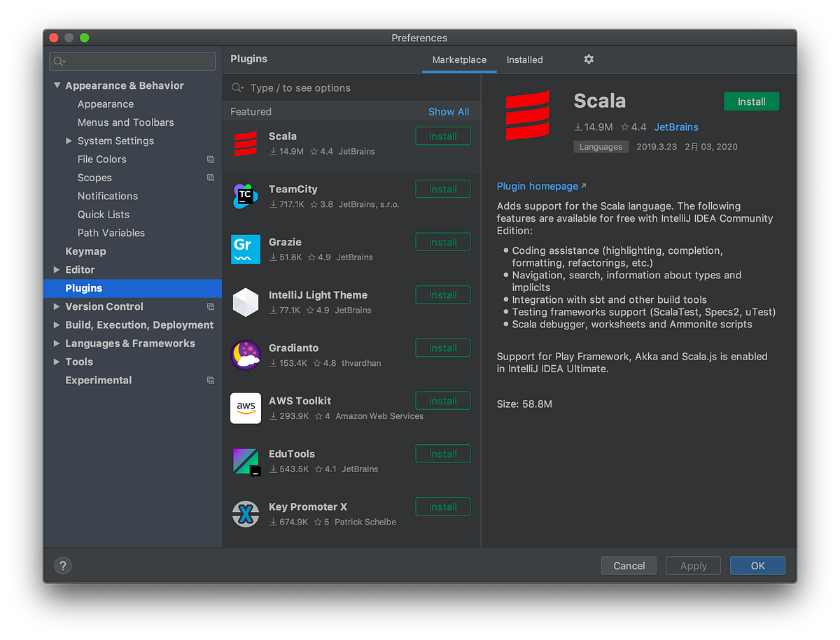
Task: Expand the Version Control section
Action: (x=57, y=306)
